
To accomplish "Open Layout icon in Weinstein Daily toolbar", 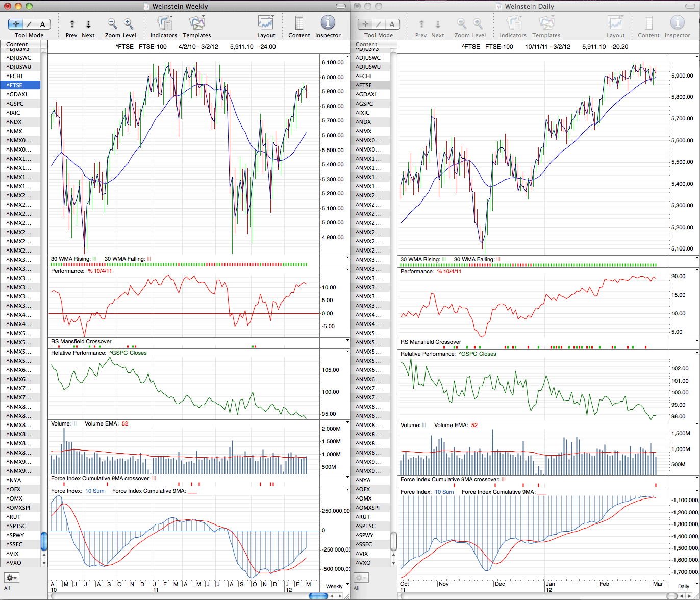I will (615, 23).
